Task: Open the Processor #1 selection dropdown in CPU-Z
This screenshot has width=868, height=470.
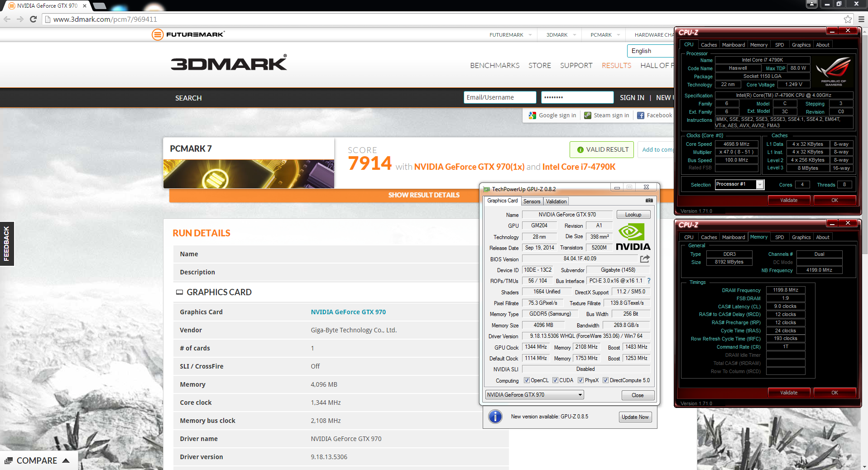Action: 739,184
